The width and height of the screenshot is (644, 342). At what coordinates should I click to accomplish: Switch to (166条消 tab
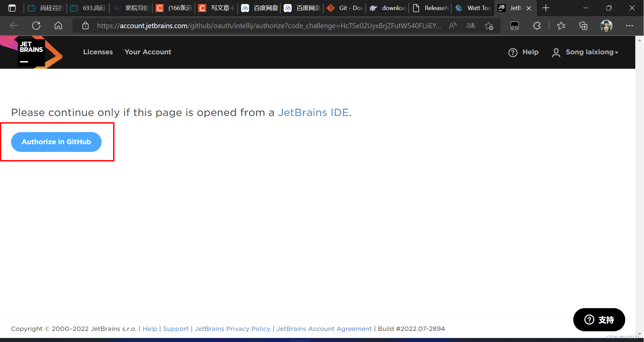tap(174, 8)
